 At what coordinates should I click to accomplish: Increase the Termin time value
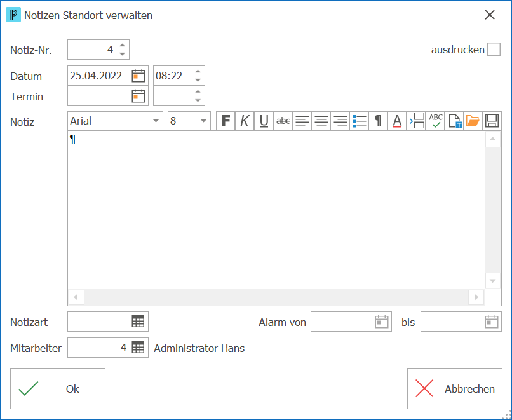(x=198, y=91)
